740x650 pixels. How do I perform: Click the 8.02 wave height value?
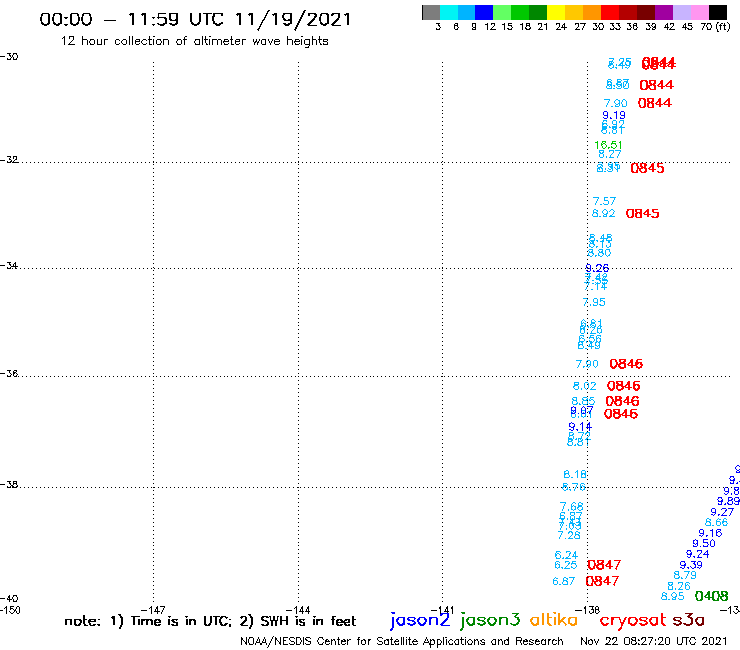pos(585,386)
